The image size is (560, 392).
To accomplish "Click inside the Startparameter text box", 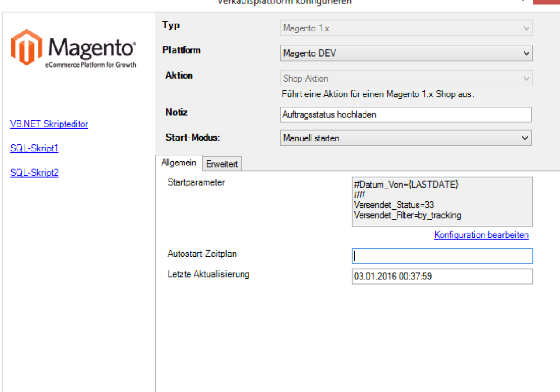I will click(442, 201).
